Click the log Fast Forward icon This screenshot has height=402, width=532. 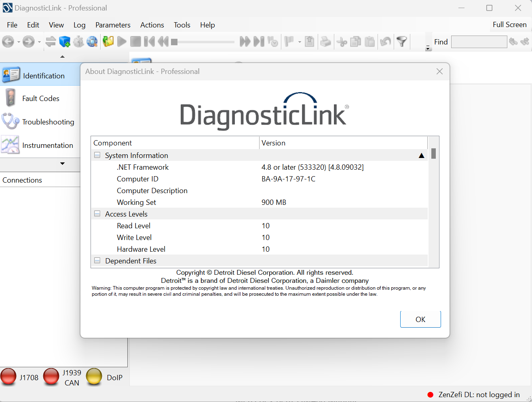245,41
